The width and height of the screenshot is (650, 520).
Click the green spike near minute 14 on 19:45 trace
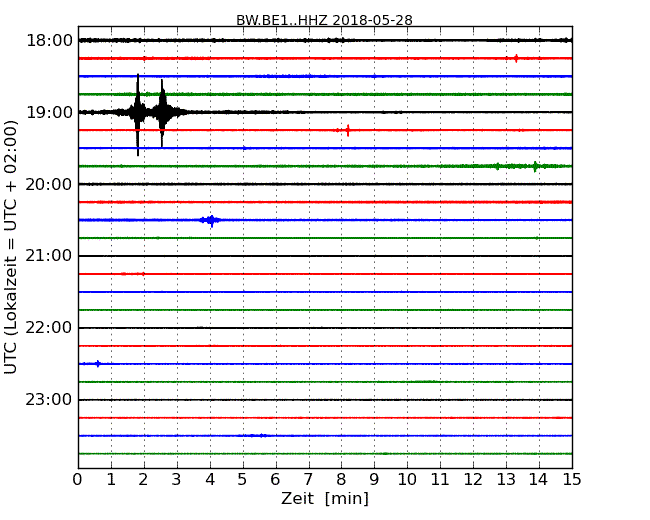[x=535, y=166]
